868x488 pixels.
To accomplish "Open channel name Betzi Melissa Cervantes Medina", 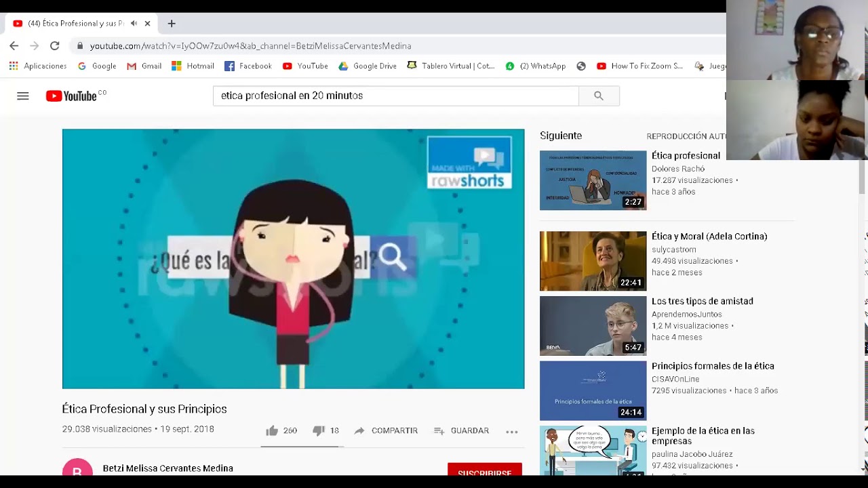I will [x=168, y=468].
